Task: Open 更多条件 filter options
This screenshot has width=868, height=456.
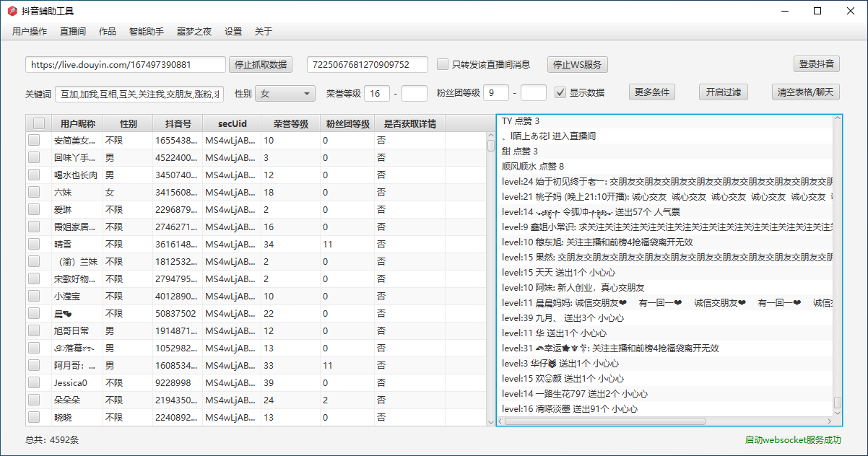Action: coord(652,92)
